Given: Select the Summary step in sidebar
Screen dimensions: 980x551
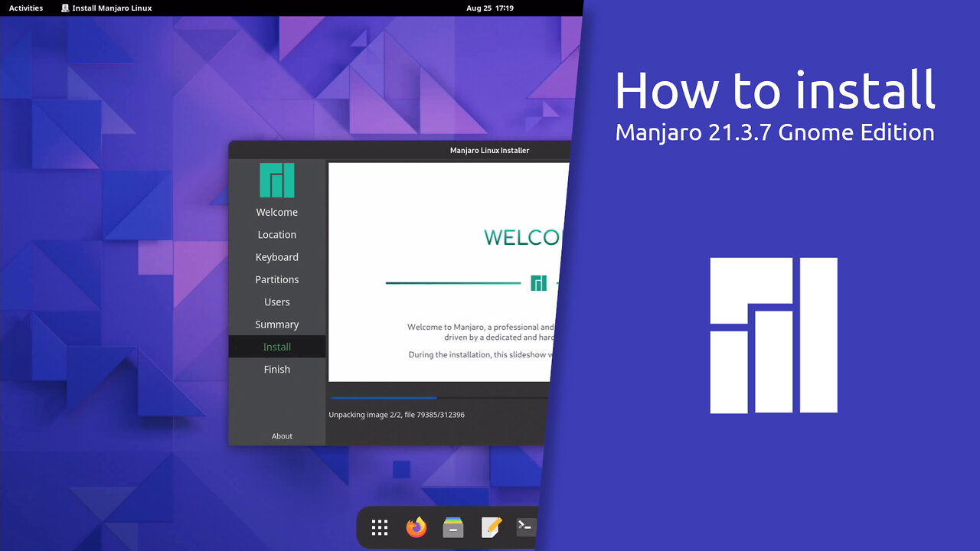Looking at the screenshot, I should coord(277,324).
